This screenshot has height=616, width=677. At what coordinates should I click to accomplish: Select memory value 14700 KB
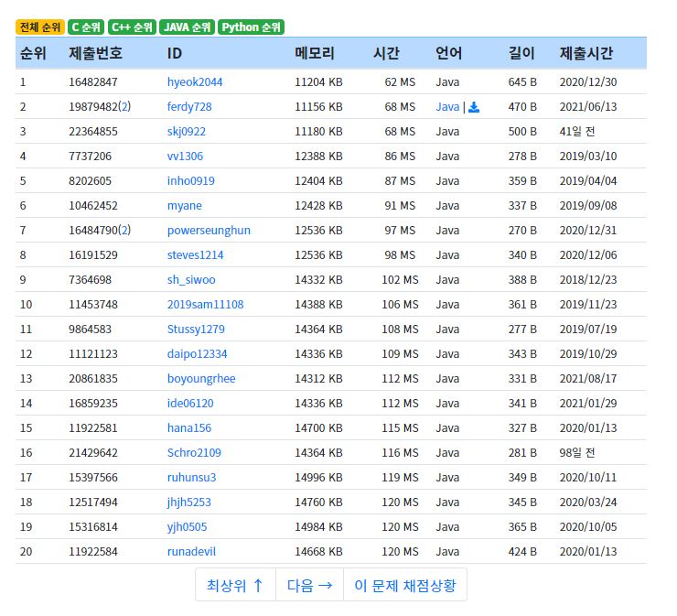point(318,427)
